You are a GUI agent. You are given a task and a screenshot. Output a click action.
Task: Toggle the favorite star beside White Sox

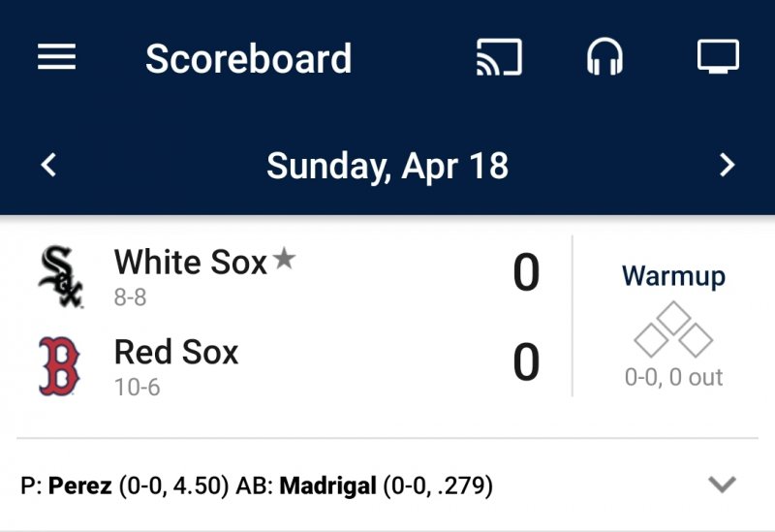point(284,258)
